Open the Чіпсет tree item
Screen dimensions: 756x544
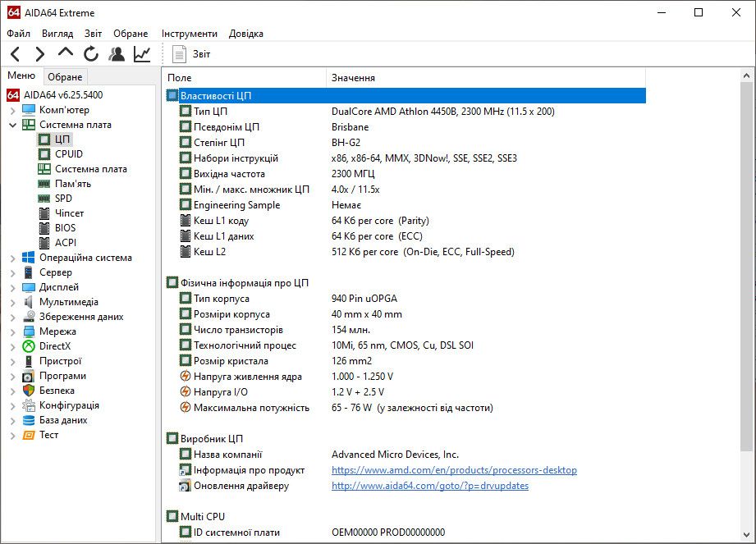point(69,213)
